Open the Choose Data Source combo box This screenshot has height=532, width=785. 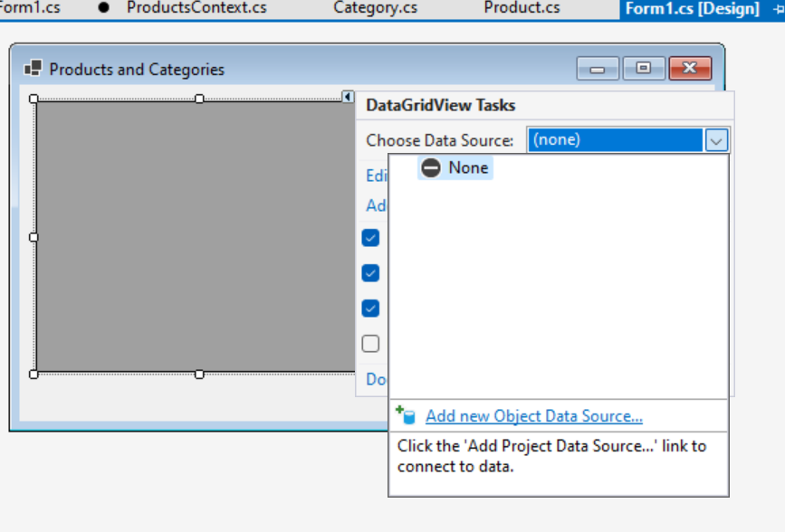[616, 139]
